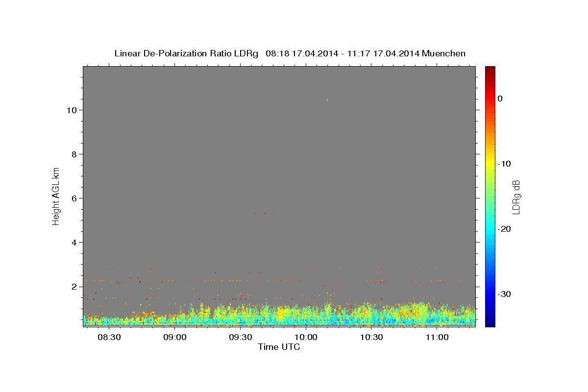588x392 pixels.
Task: Click the 09:30 time axis label
Action: coord(241,338)
